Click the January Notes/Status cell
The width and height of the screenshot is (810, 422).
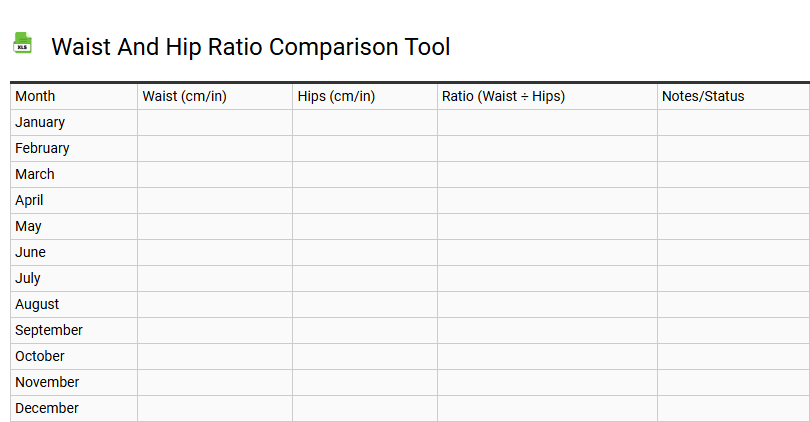pyautogui.click(x=734, y=122)
